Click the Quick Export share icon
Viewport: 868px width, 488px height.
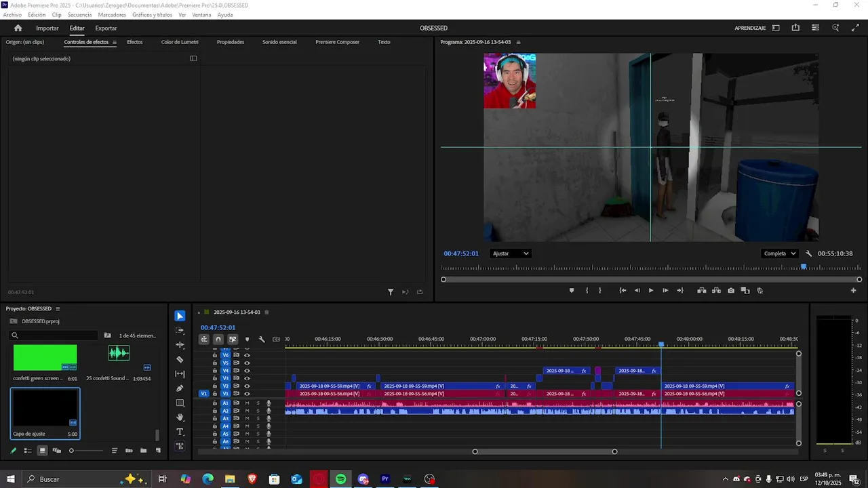coord(795,28)
